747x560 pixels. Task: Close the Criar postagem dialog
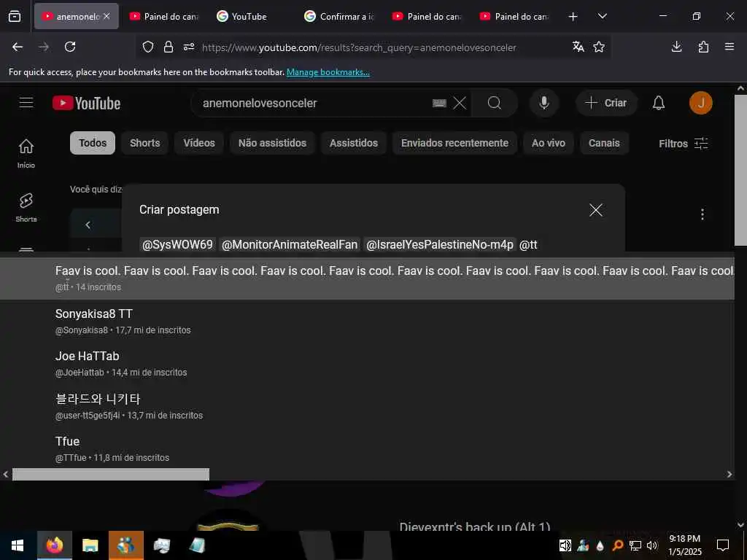pos(596,210)
